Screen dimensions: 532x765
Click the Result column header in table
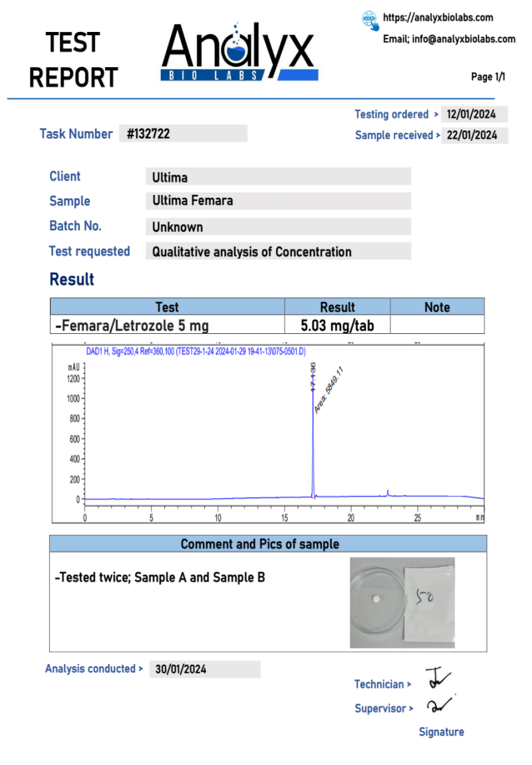pyautogui.click(x=337, y=307)
